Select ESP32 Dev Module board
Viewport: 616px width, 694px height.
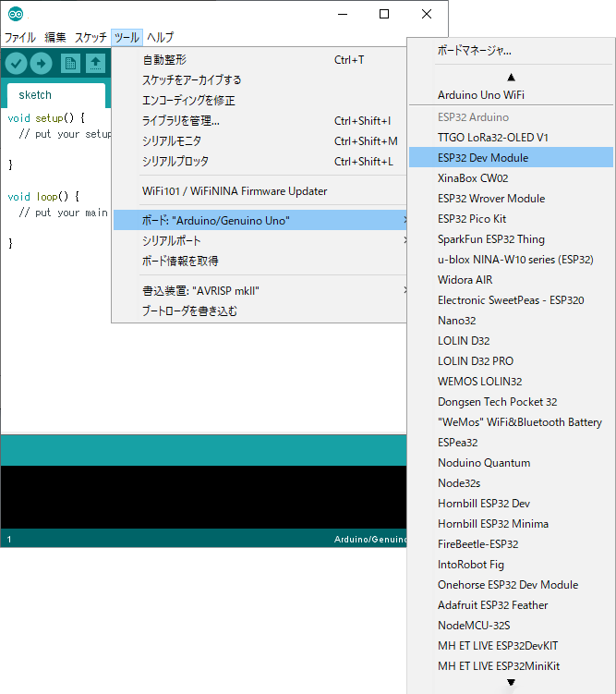[511, 158]
